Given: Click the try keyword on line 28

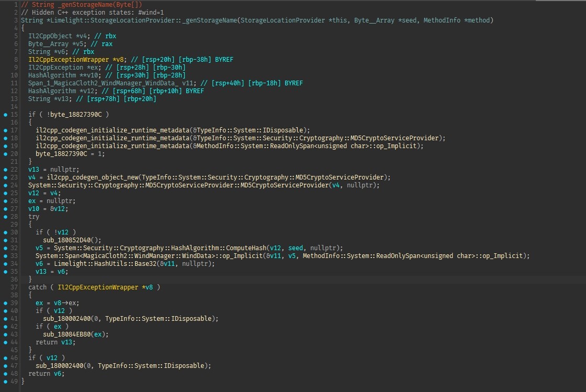Looking at the screenshot, I should [33, 217].
